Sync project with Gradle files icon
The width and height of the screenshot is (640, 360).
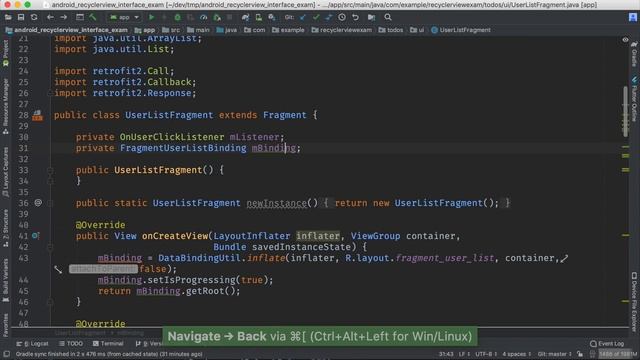[245, 17]
